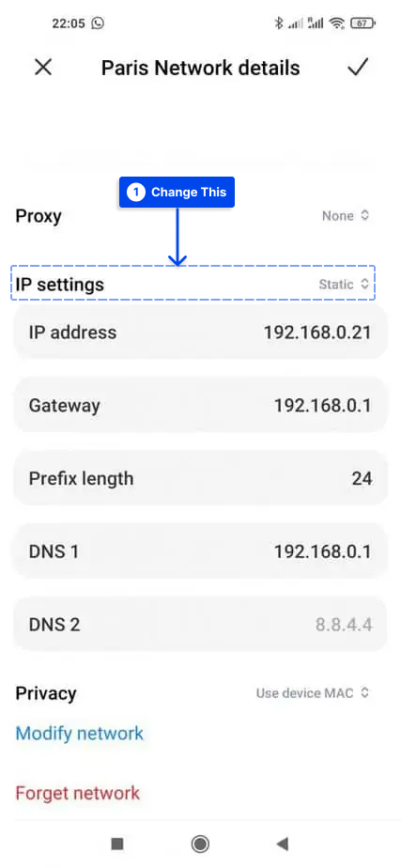Tap the battery indicator icon
The image size is (401, 868).
(362, 23)
